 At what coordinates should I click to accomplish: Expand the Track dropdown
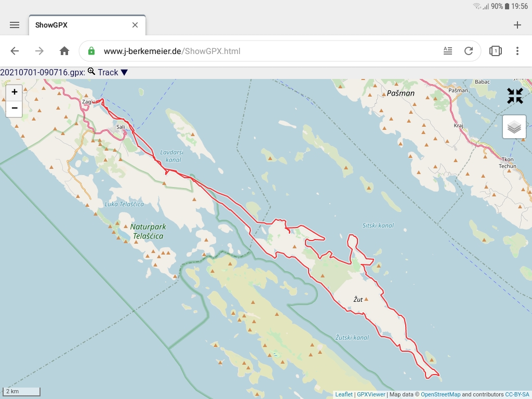click(x=124, y=72)
